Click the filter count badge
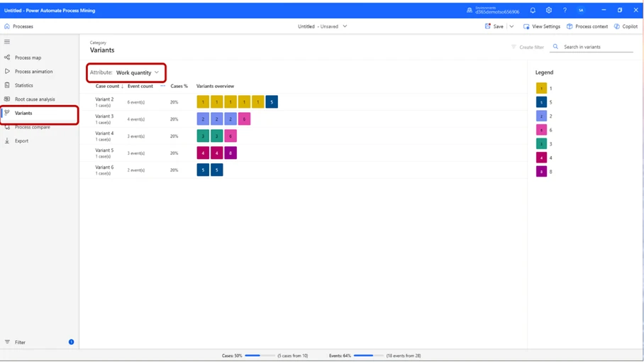Image resolution: width=644 pixels, height=362 pixels. coord(71,342)
